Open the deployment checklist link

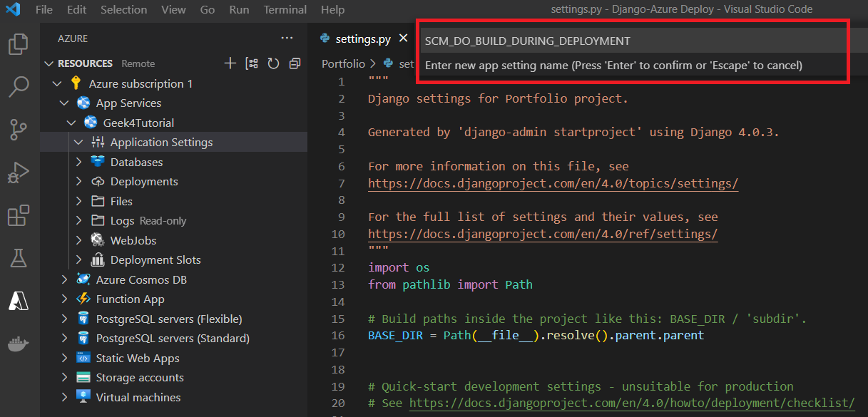632,403
